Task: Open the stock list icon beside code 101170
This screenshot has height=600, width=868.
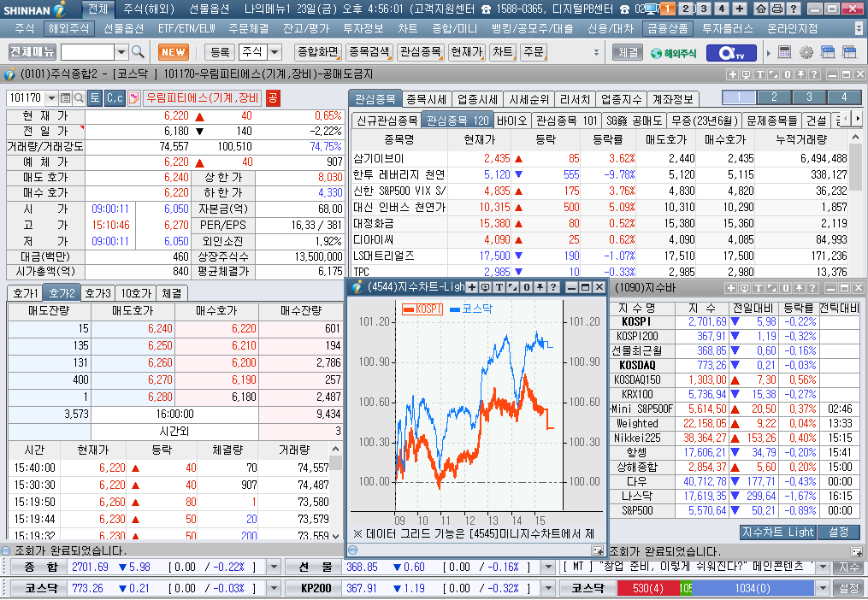Action: point(65,98)
